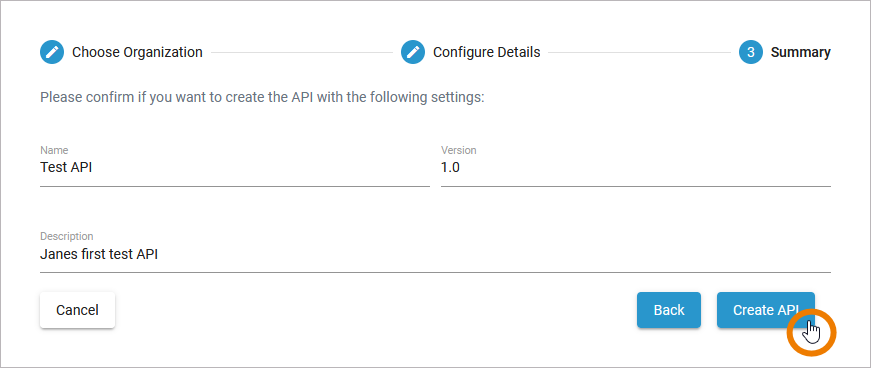Click the Create API button

pos(765,310)
